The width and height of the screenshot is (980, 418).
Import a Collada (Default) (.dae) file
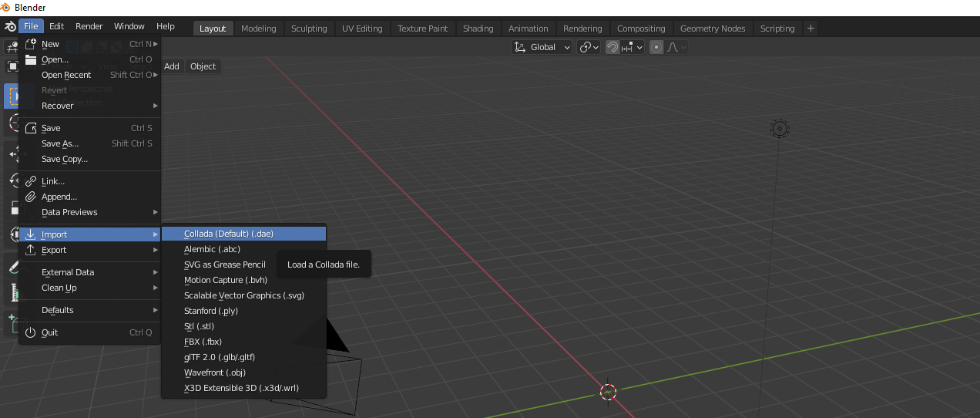click(x=243, y=234)
